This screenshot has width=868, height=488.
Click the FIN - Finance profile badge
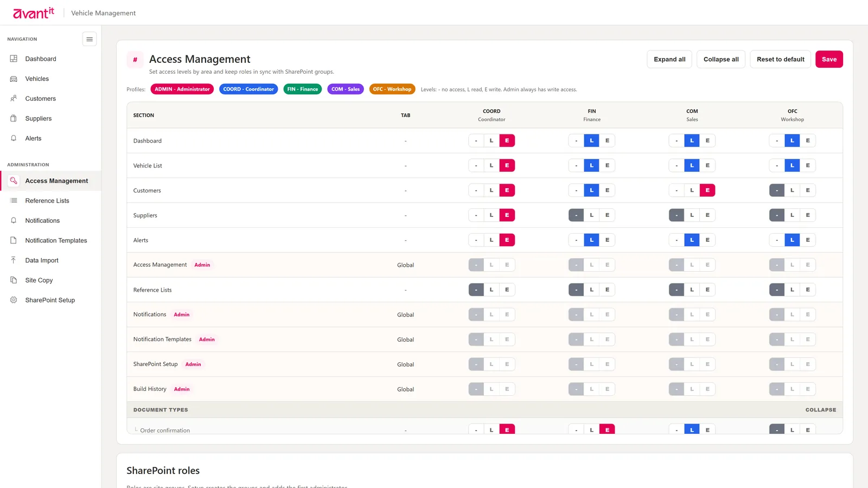303,89
